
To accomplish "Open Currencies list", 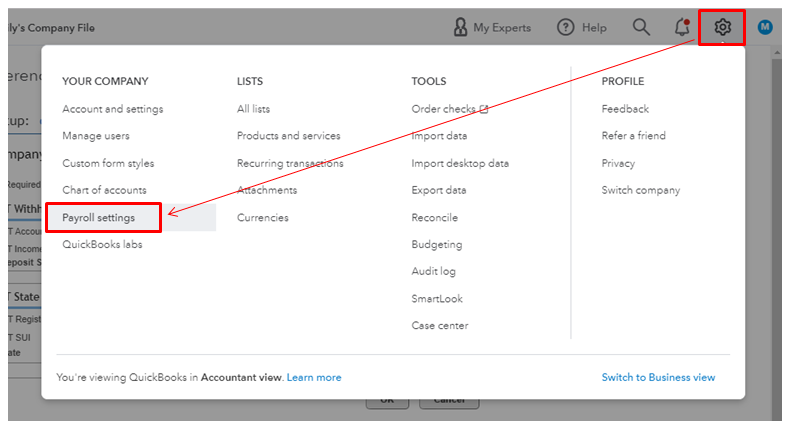I will (x=262, y=218).
